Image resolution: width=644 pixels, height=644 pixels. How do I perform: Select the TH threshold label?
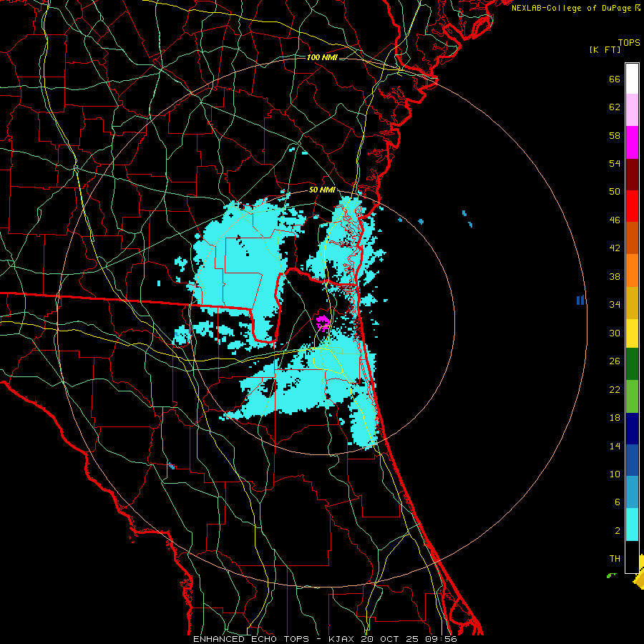[615, 559]
